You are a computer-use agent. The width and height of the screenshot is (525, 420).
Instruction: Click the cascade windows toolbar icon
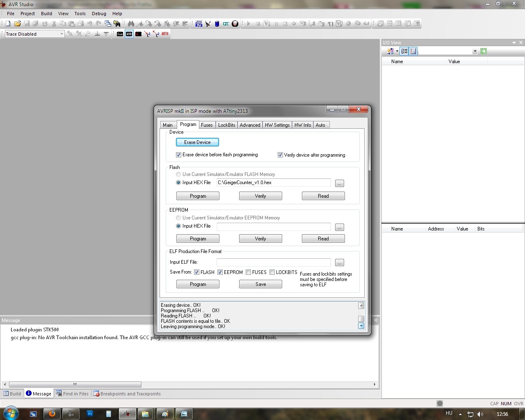[x=108, y=24]
